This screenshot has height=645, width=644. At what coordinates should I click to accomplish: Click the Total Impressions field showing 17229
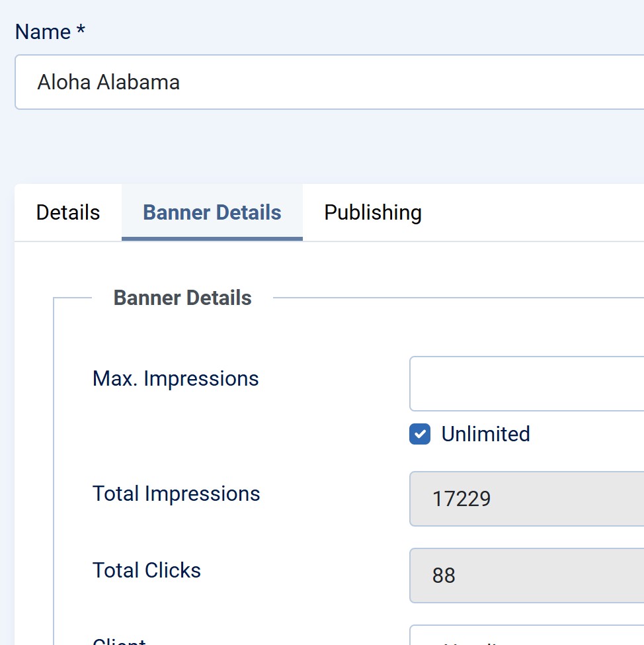pos(526,498)
